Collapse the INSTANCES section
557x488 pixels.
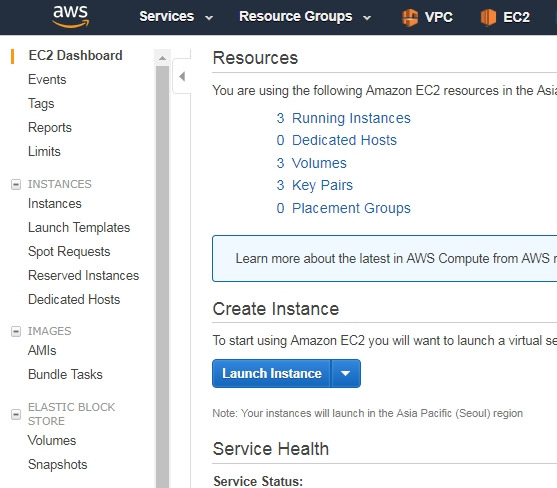point(16,184)
